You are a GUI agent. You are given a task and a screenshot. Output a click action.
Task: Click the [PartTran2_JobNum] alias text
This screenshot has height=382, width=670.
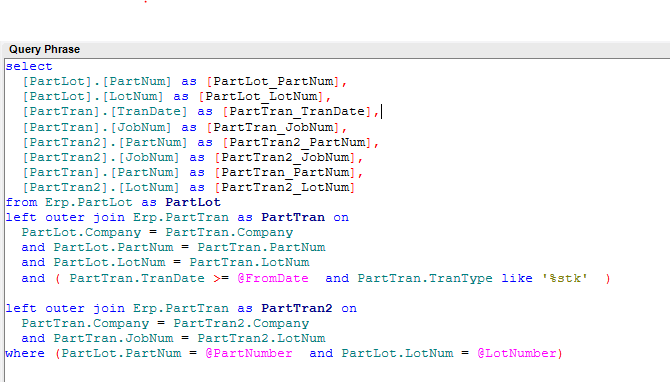285,158
